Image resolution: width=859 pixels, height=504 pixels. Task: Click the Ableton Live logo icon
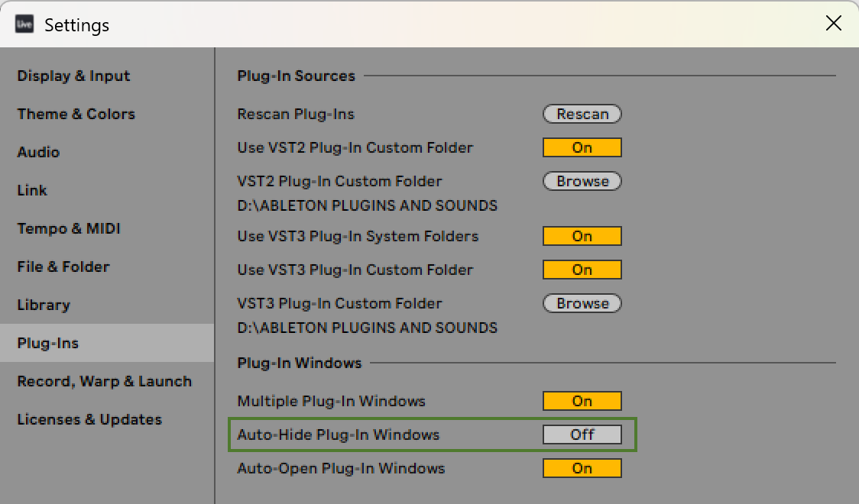coord(24,24)
